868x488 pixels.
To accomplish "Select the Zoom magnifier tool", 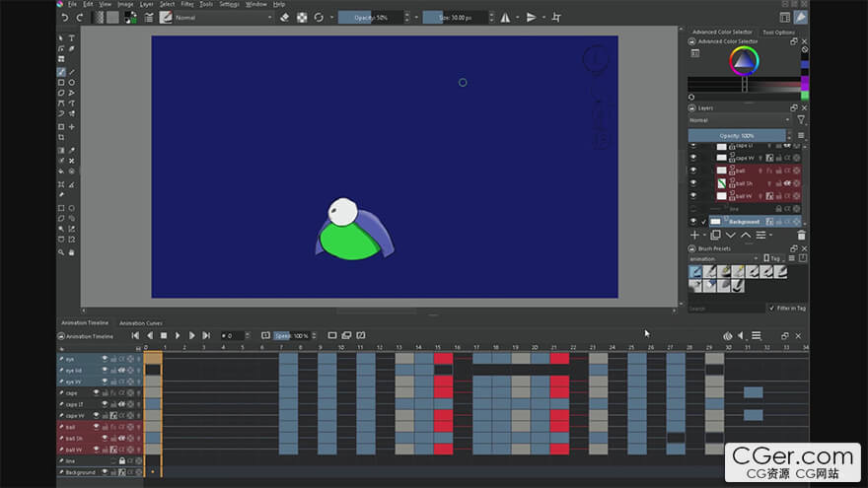I will tap(61, 252).
